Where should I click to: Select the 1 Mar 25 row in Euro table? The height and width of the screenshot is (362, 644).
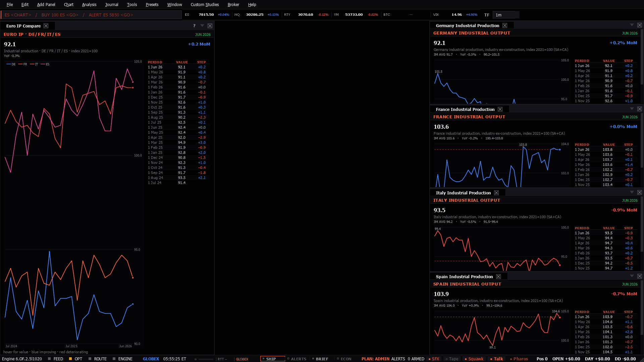coord(179,142)
